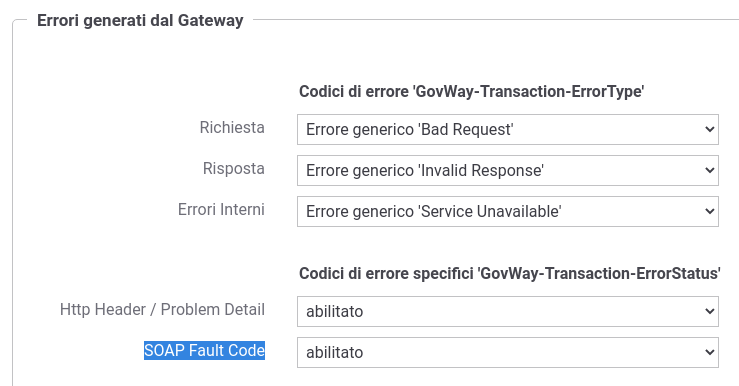The width and height of the screenshot is (739, 386).
Task: Click the Risposta field label
Action: [x=234, y=168]
